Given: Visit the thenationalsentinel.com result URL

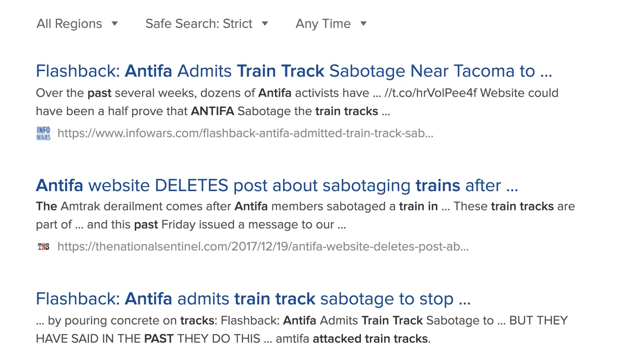Looking at the screenshot, I should click(x=263, y=246).
